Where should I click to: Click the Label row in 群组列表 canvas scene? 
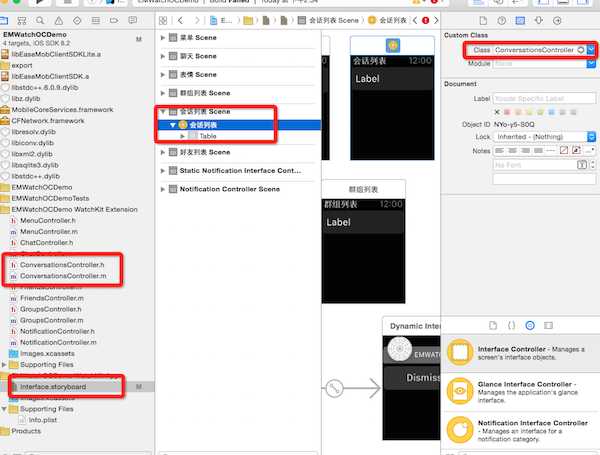363,222
